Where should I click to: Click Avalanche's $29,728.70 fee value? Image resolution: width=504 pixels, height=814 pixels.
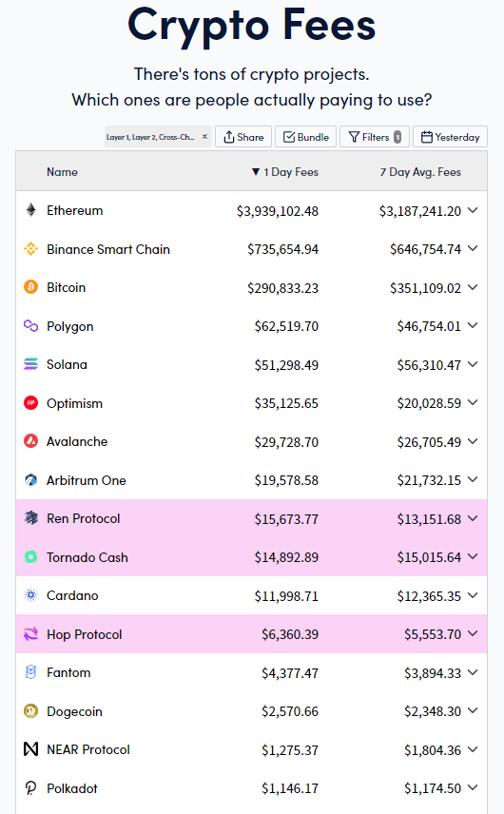tap(286, 442)
